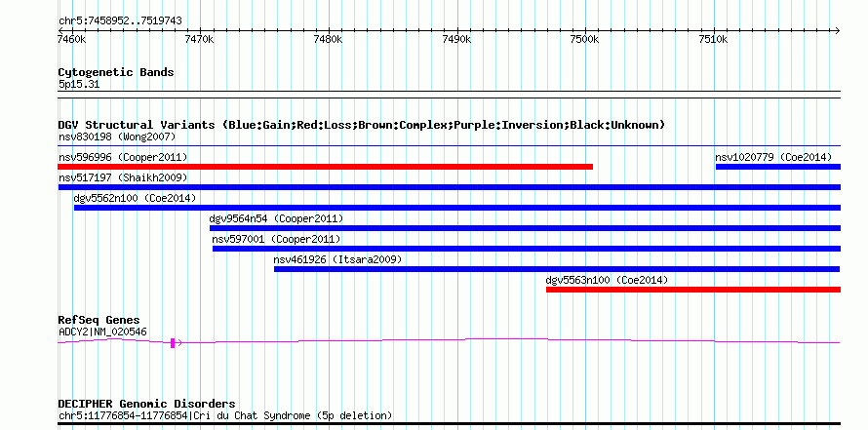
Task: Click the nsv461926 (Itsara2009) gain bar
Action: (558, 269)
